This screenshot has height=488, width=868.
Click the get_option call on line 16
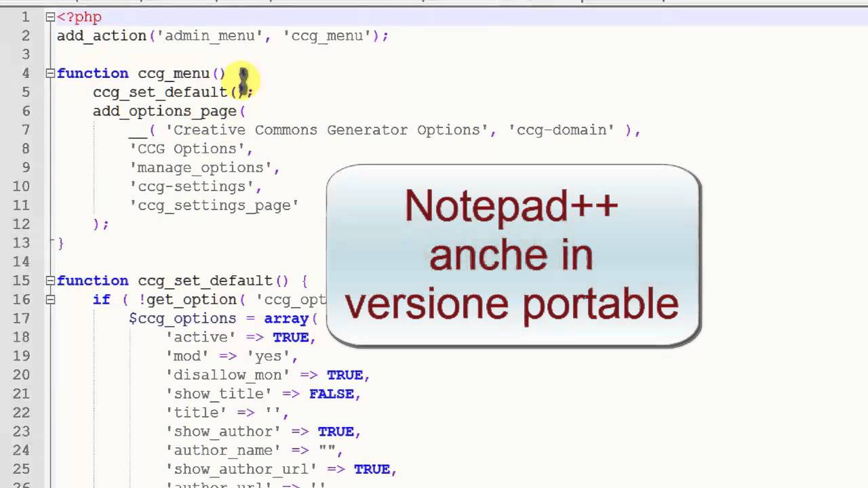click(x=192, y=300)
